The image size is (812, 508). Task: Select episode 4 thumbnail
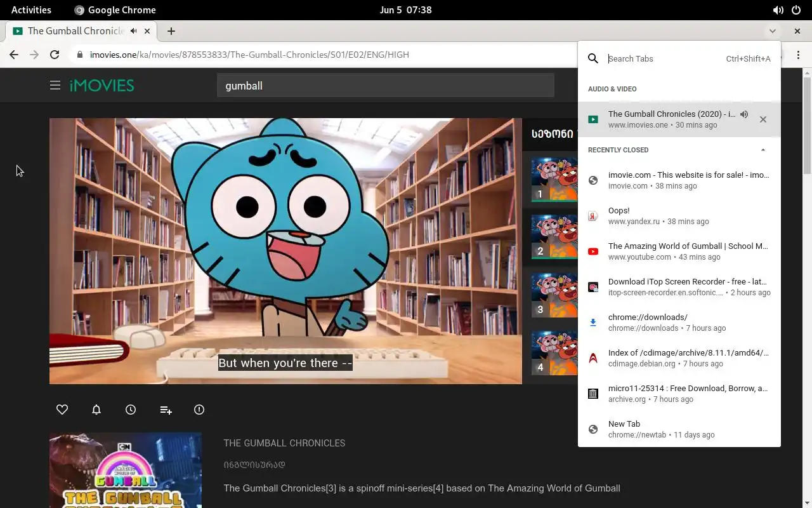click(x=554, y=352)
